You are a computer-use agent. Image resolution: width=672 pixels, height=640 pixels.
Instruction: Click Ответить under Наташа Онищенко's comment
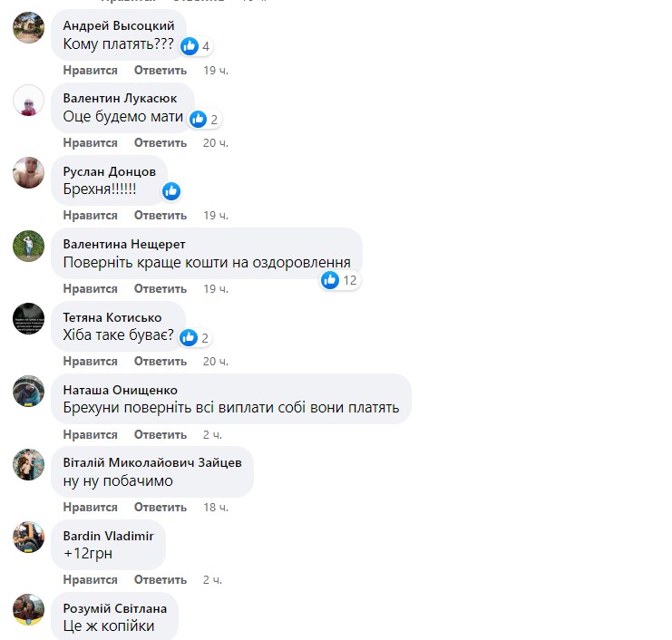[161, 434]
